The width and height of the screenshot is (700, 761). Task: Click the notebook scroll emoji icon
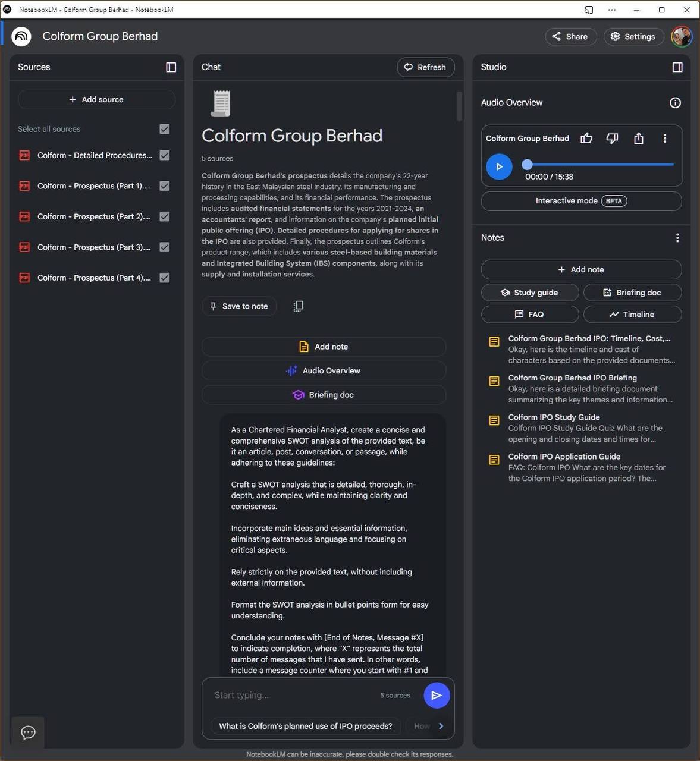221,103
